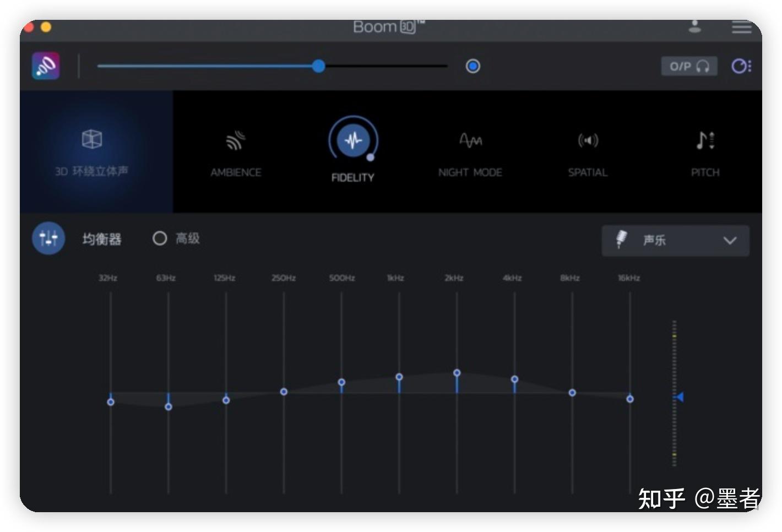The image size is (782, 532).
Task: Click the yellow minimize window button
Action: [x=46, y=26]
